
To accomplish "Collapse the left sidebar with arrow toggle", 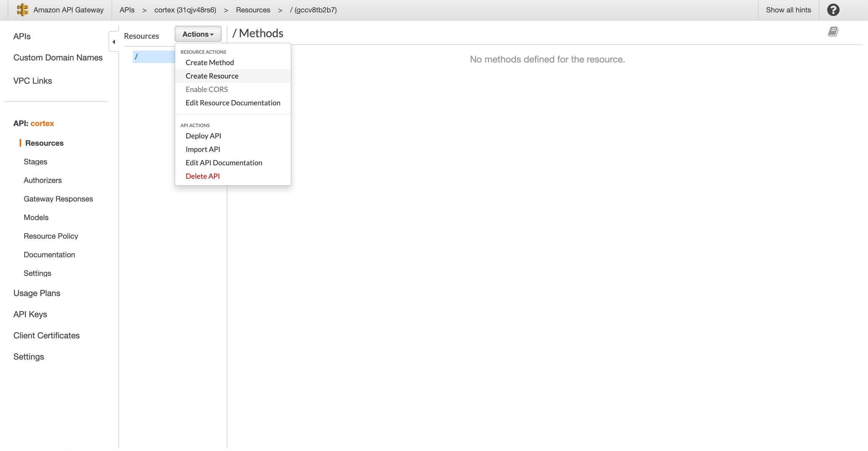I will tap(114, 42).
